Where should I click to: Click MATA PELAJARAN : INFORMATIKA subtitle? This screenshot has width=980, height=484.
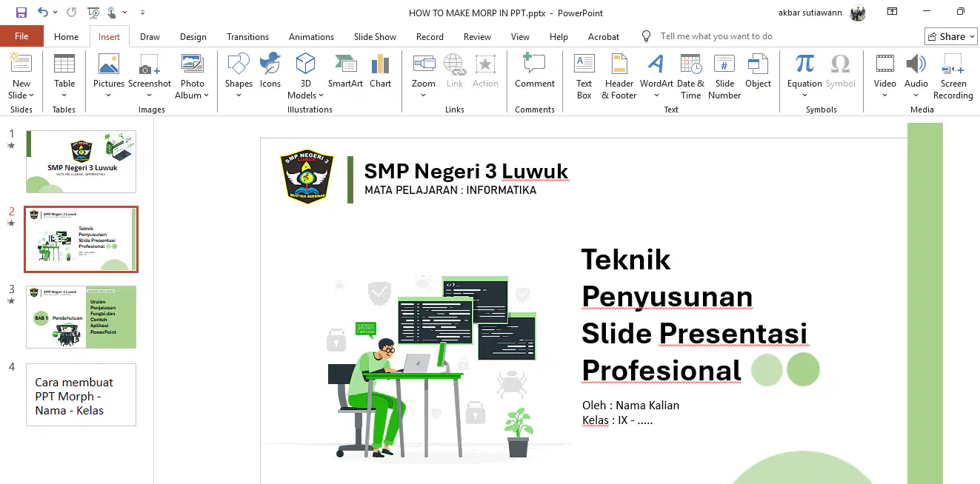(450, 190)
